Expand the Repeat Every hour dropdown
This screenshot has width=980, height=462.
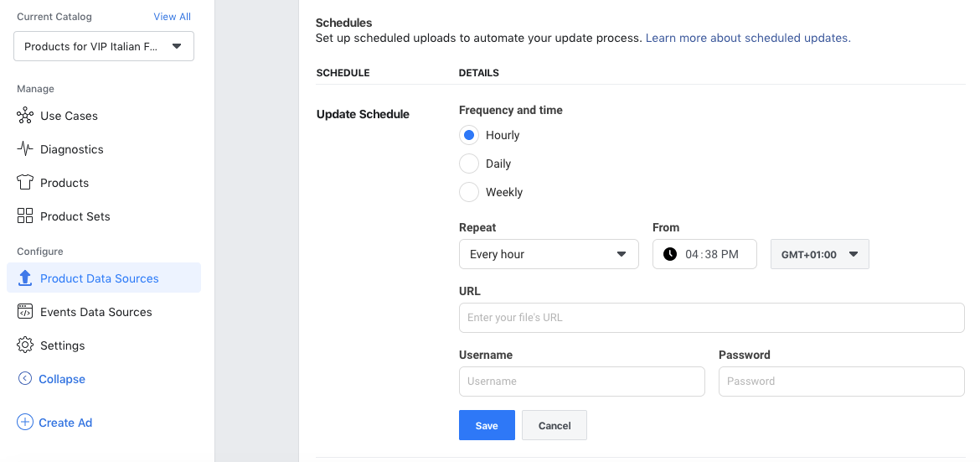pos(549,254)
